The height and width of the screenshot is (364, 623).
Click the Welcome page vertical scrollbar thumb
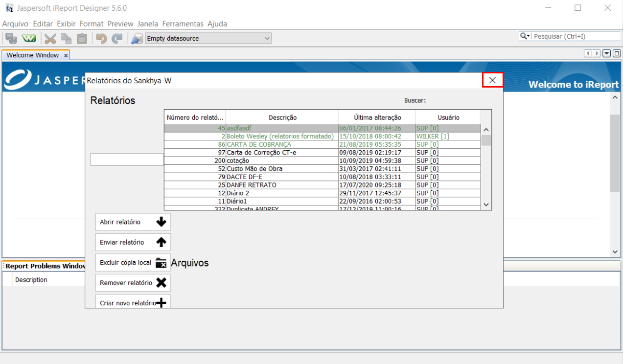click(615, 154)
